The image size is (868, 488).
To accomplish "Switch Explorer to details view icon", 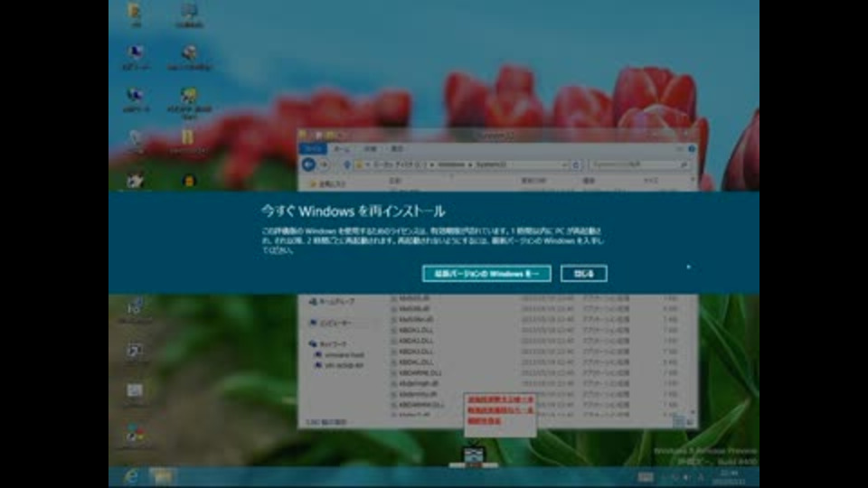I will point(679,422).
